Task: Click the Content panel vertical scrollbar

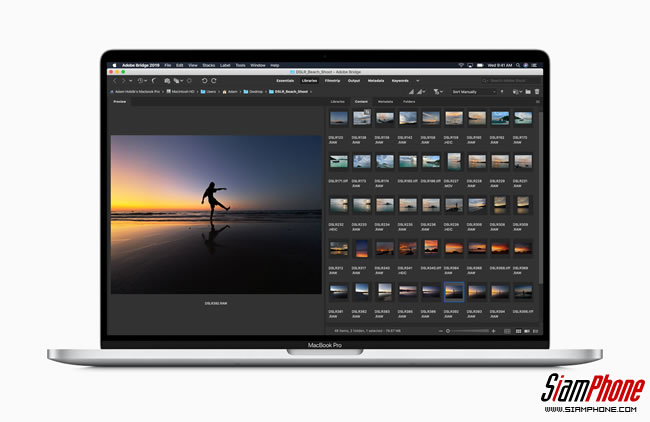Action: click(x=541, y=197)
